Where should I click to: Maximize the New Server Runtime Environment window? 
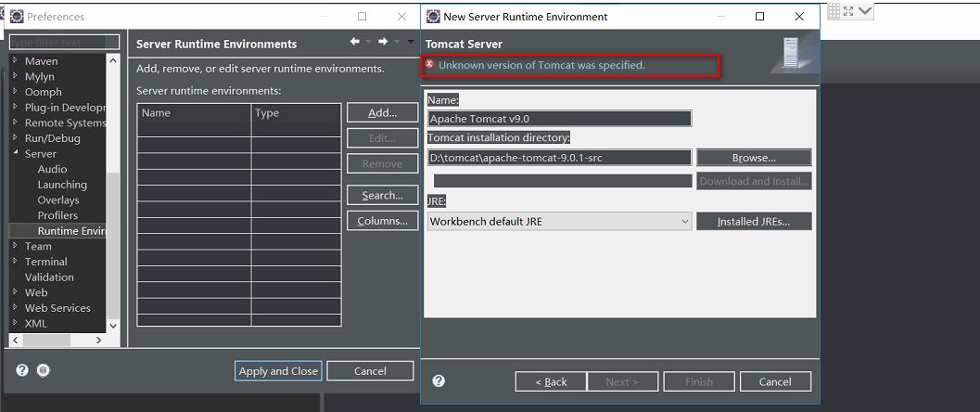tap(759, 17)
